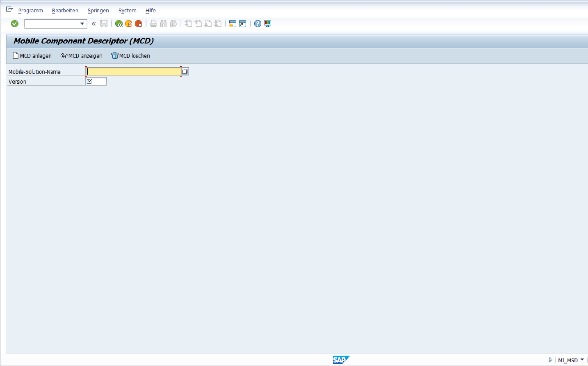
Task: Click the Generate Shortcut icon
Action: click(x=243, y=24)
